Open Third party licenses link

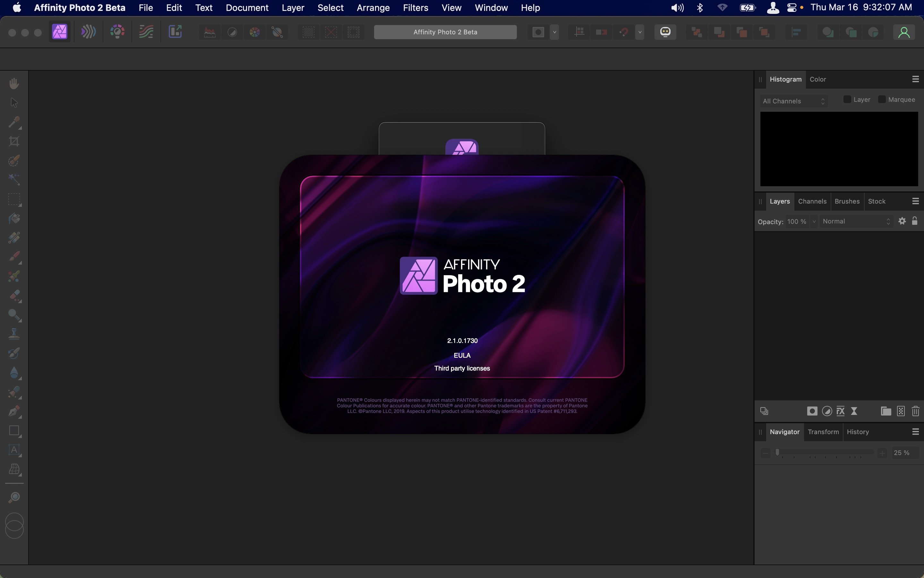tap(462, 368)
